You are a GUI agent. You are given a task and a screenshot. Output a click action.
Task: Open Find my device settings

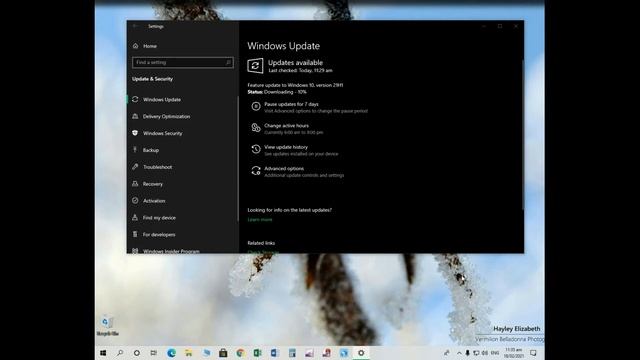pyautogui.click(x=159, y=218)
